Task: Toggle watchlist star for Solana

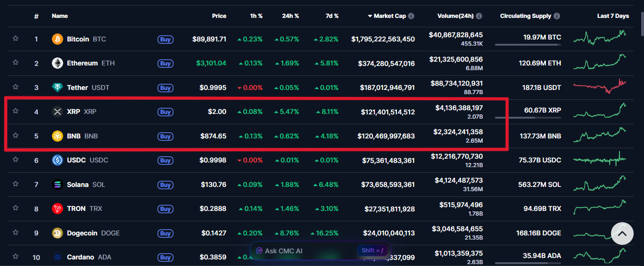Action: pyautogui.click(x=16, y=184)
